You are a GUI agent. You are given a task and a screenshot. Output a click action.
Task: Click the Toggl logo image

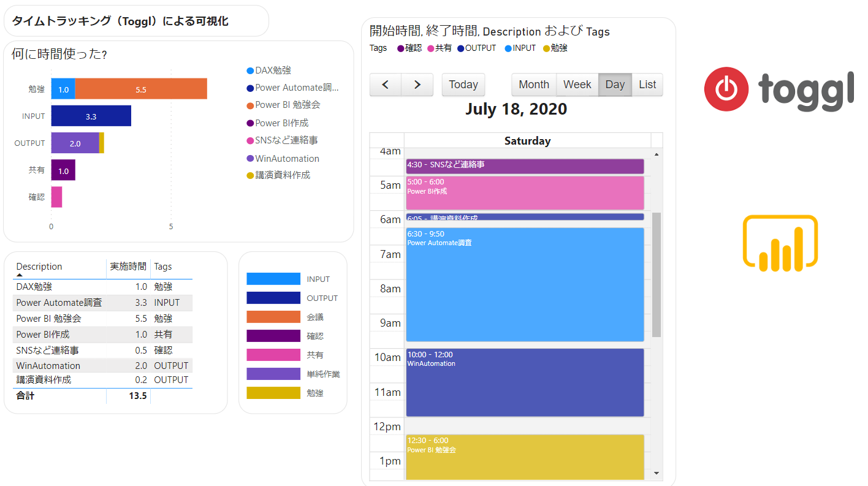click(x=779, y=89)
